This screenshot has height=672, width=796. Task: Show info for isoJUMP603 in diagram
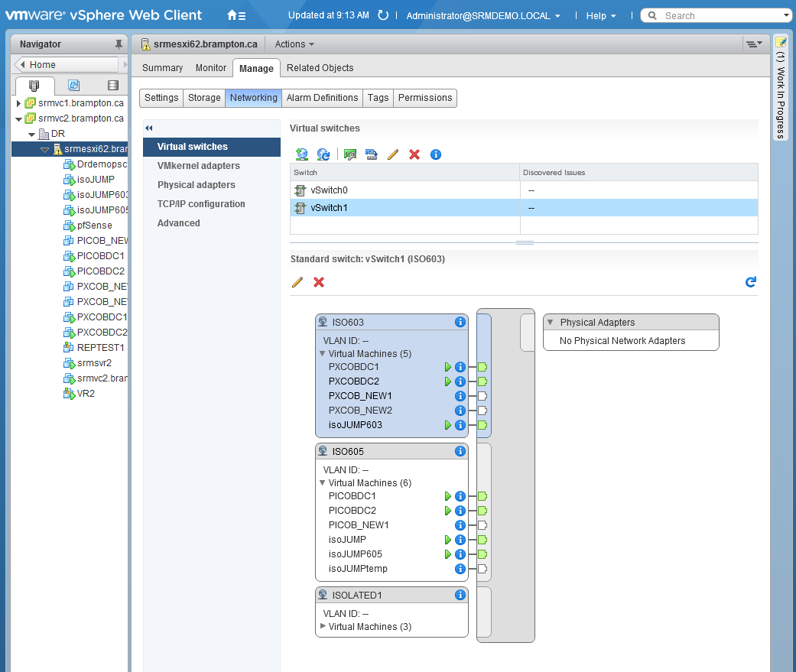pos(460,425)
